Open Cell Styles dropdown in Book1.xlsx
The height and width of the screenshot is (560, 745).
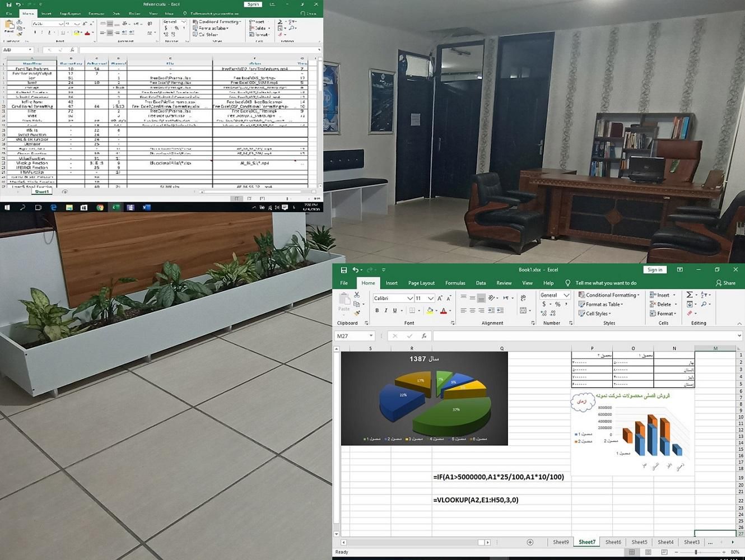pyautogui.click(x=595, y=314)
